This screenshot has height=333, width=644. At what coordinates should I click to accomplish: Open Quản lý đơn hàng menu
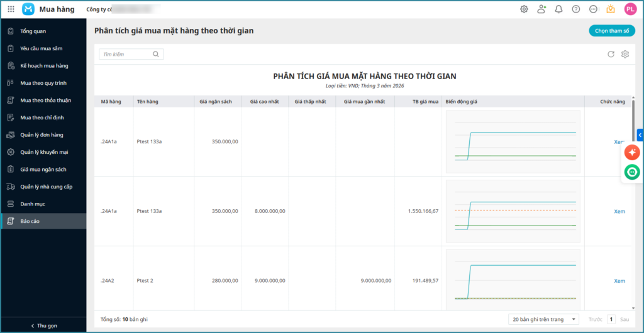pyautogui.click(x=42, y=134)
